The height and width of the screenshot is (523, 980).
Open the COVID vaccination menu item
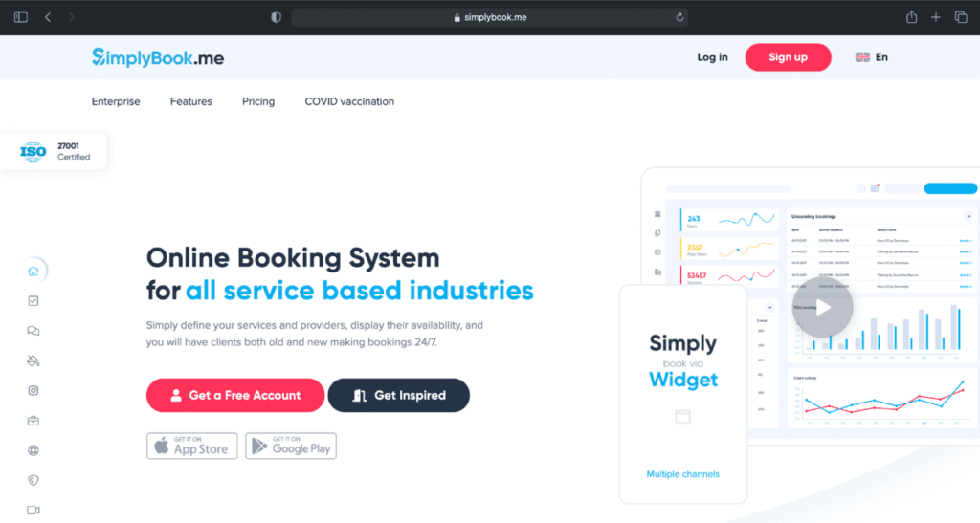click(x=349, y=101)
